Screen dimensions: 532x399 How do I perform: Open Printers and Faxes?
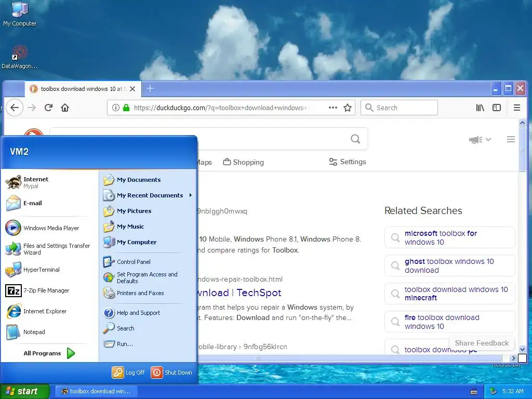click(x=148, y=293)
